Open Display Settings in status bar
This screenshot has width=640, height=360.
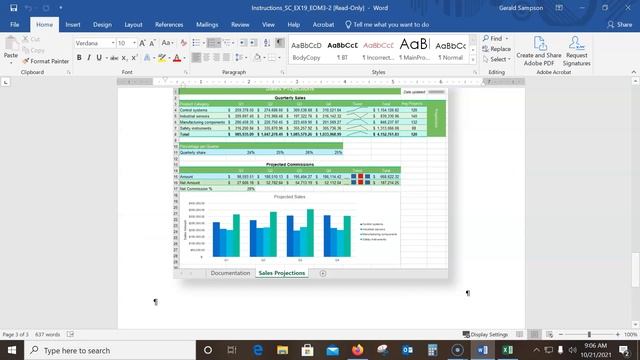[485, 334]
